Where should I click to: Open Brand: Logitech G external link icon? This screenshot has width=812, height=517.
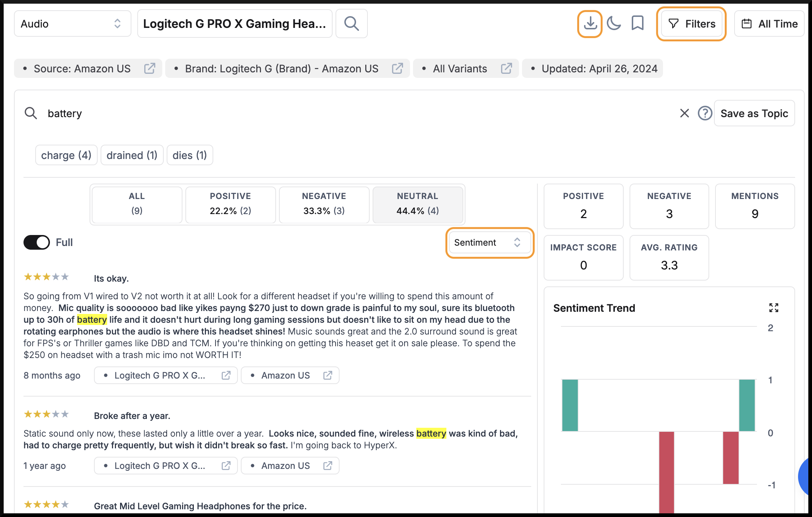[397, 69]
